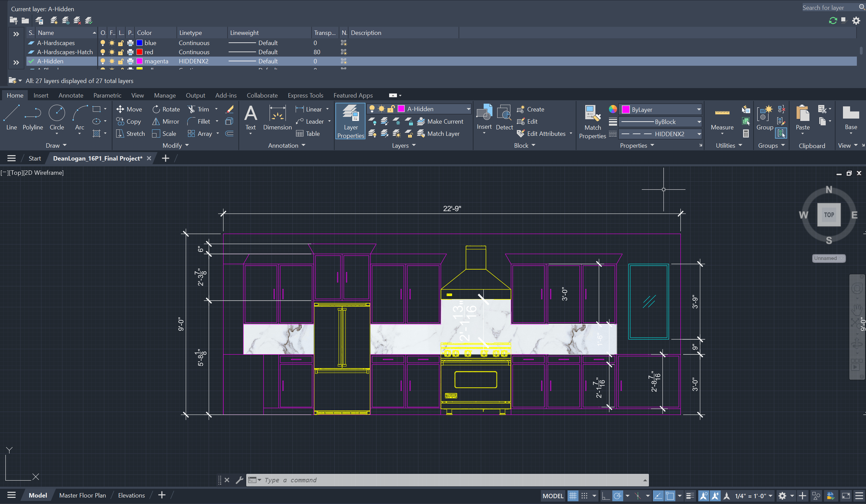Toggle on/off bulb for A-Hardscapes layer
The width and height of the screenshot is (866, 504).
[103, 43]
